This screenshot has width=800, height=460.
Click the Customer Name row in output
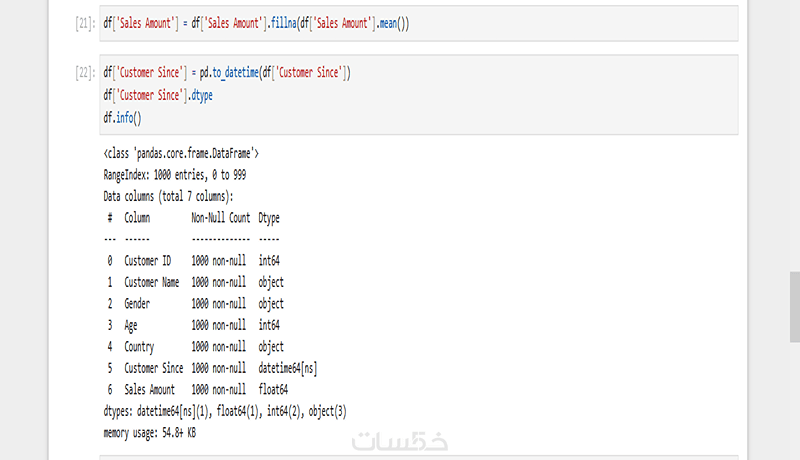[x=195, y=282]
